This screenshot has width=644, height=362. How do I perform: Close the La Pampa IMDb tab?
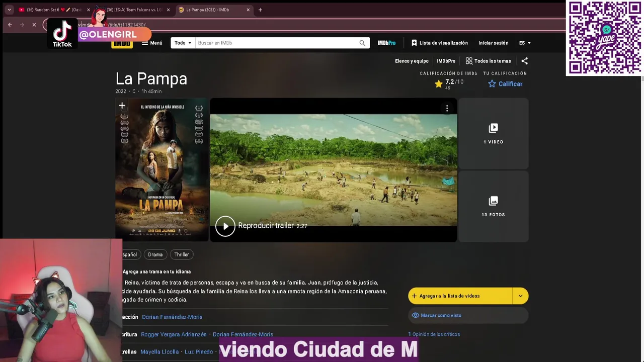pos(248,10)
